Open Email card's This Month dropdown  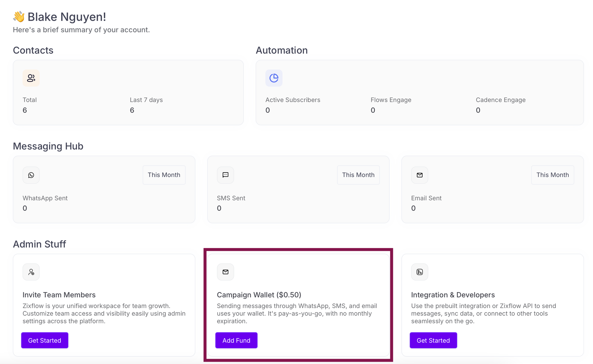coord(552,175)
